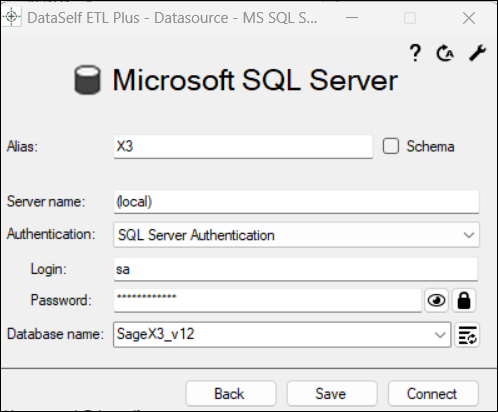This screenshot has width=498, height=412.
Task: Open help via the question mark icon
Action: click(415, 53)
